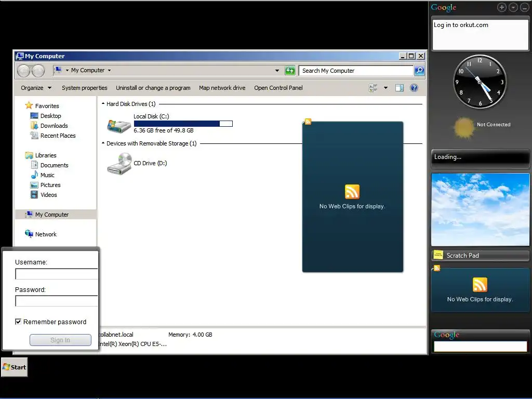Click Log in to orkut.com gadget text
This screenshot has height=399, width=532.
point(461,25)
